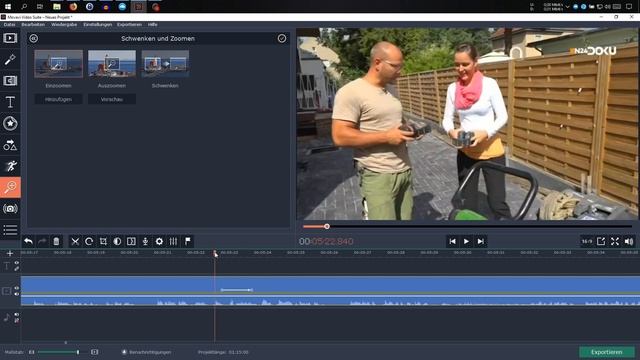Select the Schwenken preset thumbnail

pyautogui.click(x=165, y=64)
